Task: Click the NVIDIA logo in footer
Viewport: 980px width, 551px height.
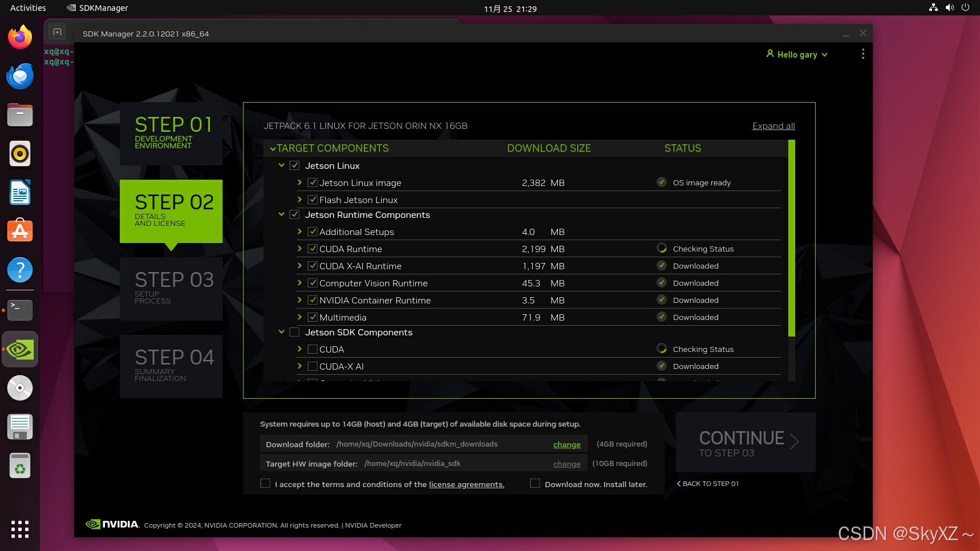Action: tap(112, 524)
